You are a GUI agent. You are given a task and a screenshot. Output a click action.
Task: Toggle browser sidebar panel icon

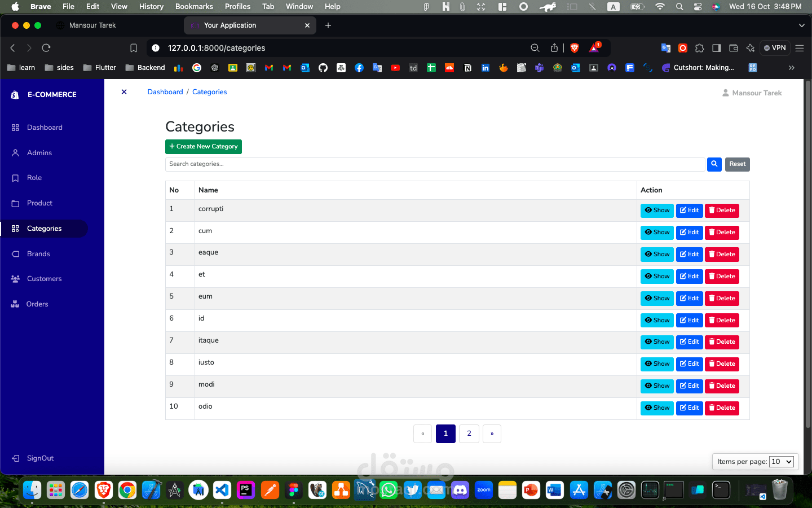click(x=717, y=48)
